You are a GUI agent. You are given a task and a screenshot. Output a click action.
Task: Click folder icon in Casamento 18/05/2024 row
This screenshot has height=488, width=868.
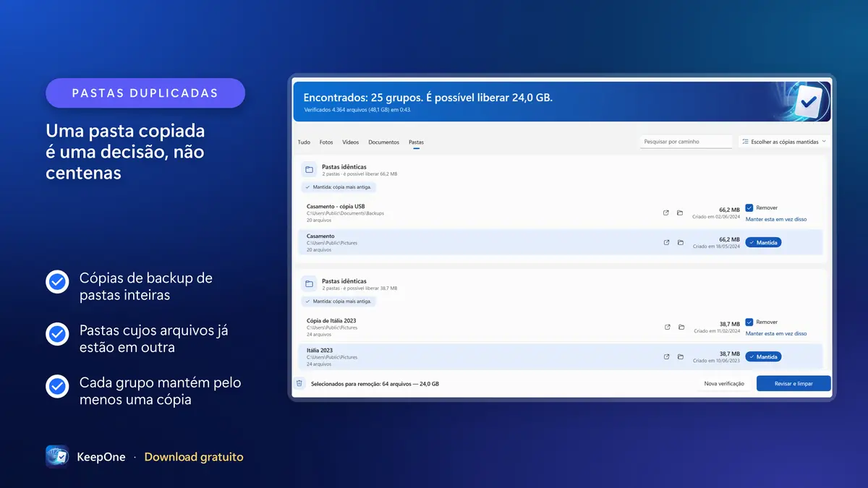(x=680, y=242)
